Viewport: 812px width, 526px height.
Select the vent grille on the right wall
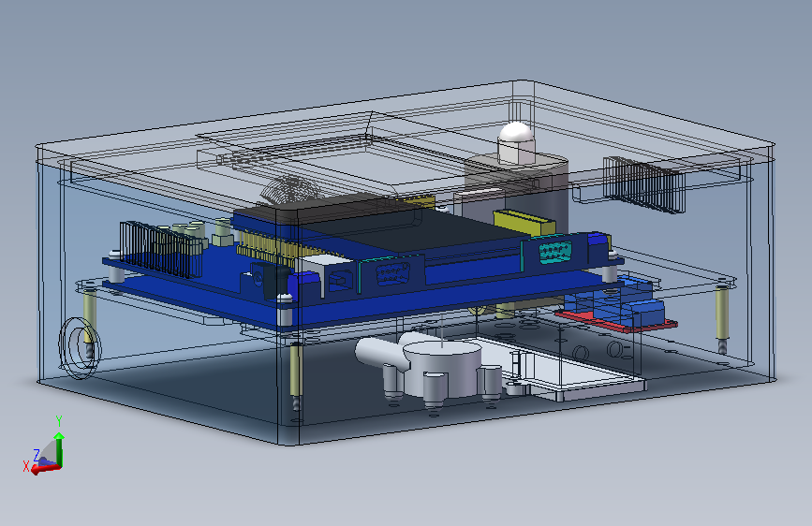coord(644,184)
